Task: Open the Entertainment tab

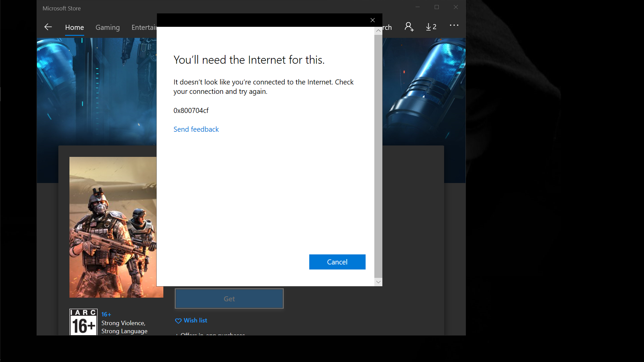Action: (145, 27)
